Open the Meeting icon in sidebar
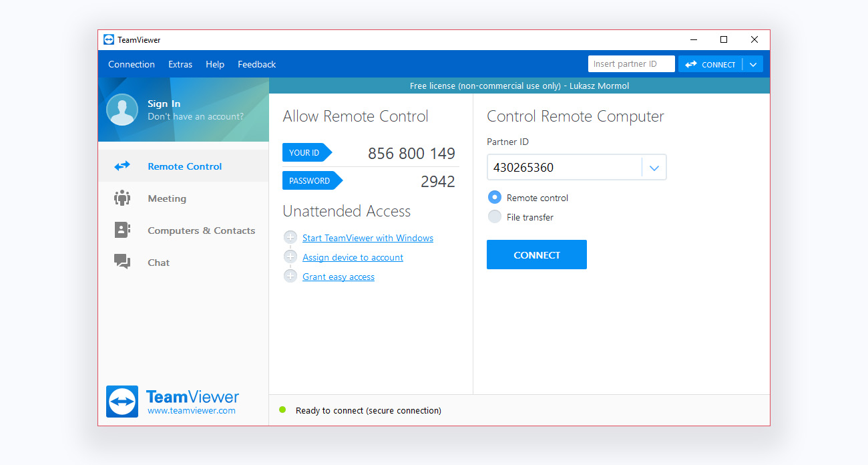868x465 pixels. point(122,198)
